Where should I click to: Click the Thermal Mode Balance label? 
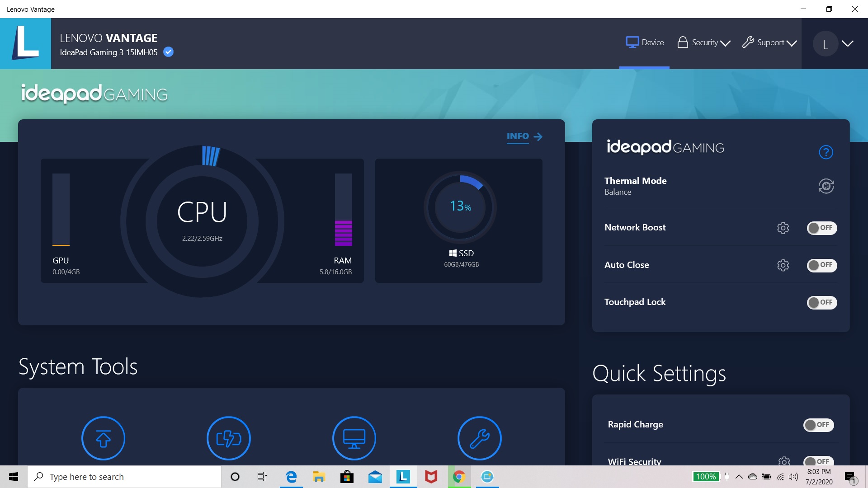click(x=618, y=192)
